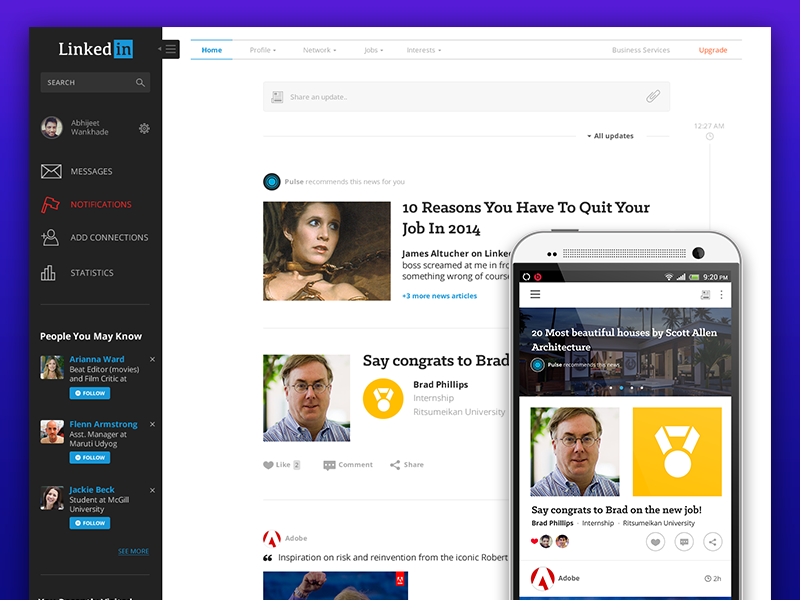Click the Comment icon on Brad's post
Image resolution: width=800 pixels, height=600 pixels.
(x=329, y=465)
